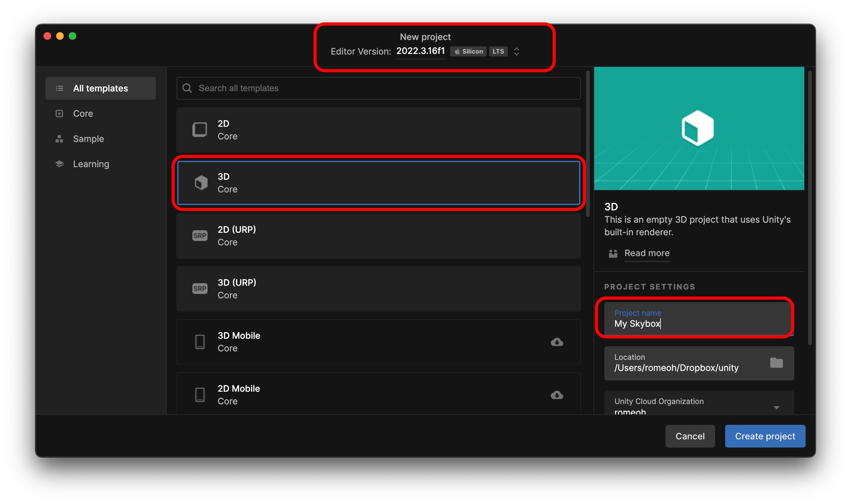This screenshot has height=504, width=851.
Task: Click the search magnifier icon
Action: tap(187, 88)
